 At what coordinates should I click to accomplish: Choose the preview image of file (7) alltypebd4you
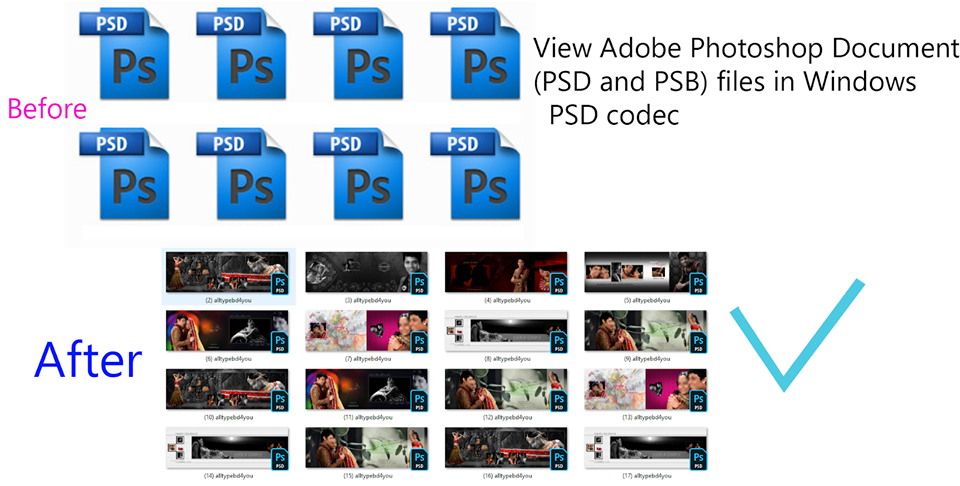[366, 331]
